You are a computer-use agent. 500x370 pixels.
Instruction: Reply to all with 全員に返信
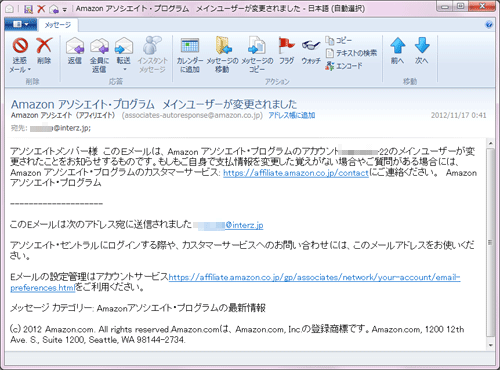pyautogui.click(x=99, y=55)
